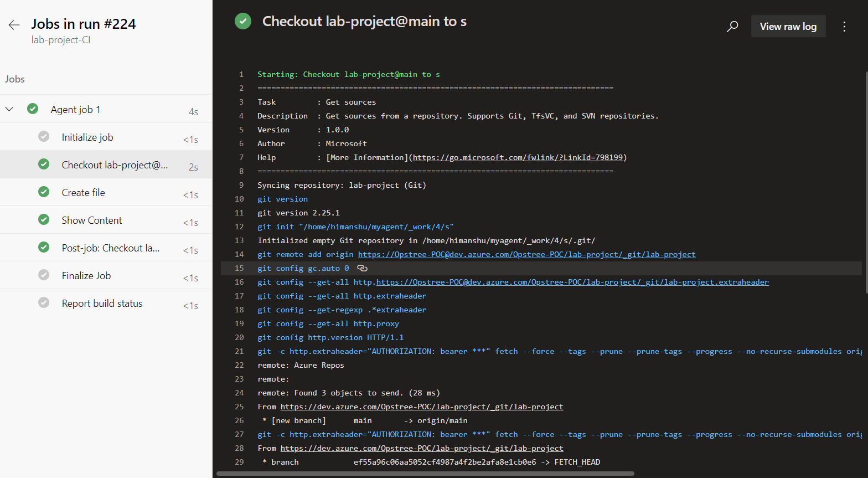
Task: Select the Show Content step
Action: pos(106,220)
